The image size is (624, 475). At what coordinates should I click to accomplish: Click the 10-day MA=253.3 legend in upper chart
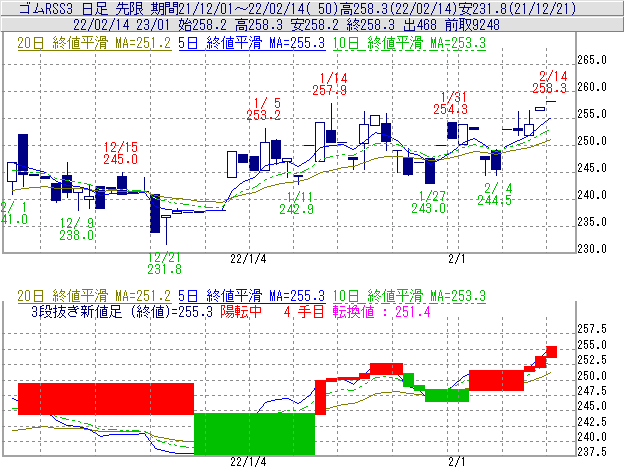(409, 43)
